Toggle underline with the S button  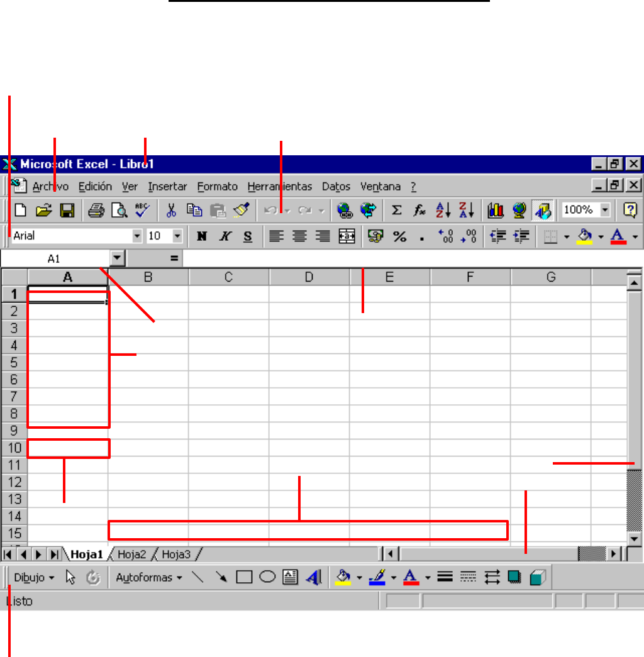click(x=248, y=236)
